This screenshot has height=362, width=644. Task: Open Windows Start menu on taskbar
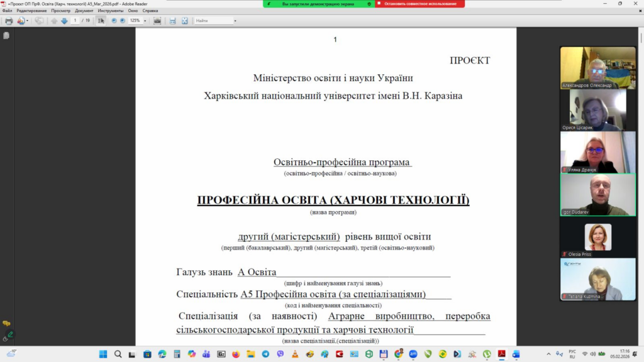[103, 354]
